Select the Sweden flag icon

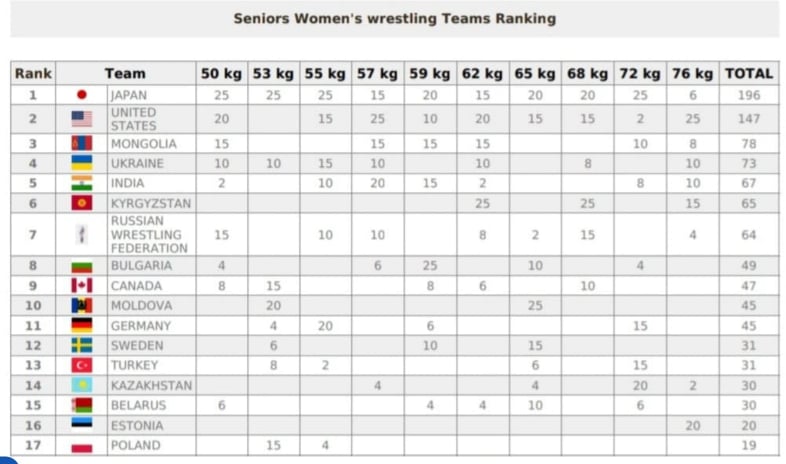pyautogui.click(x=82, y=345)
